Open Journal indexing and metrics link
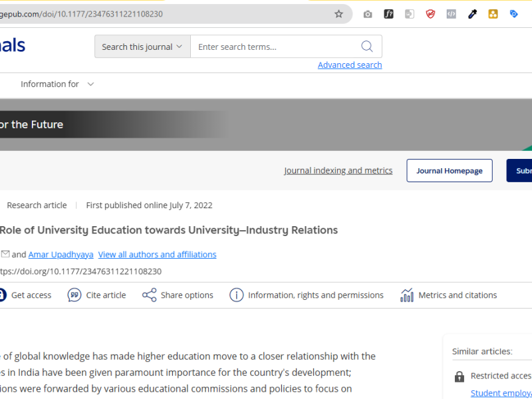The width and height of the screenshot is (532, 399). [338, 171]
